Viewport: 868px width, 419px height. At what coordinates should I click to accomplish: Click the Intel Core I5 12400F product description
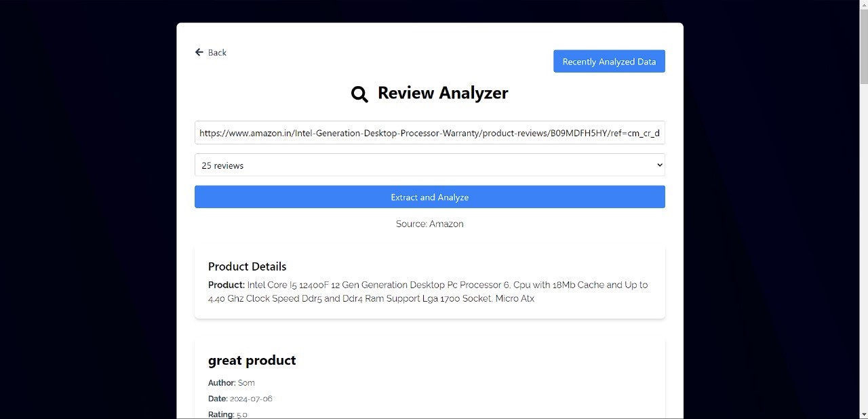pos(428,292)
